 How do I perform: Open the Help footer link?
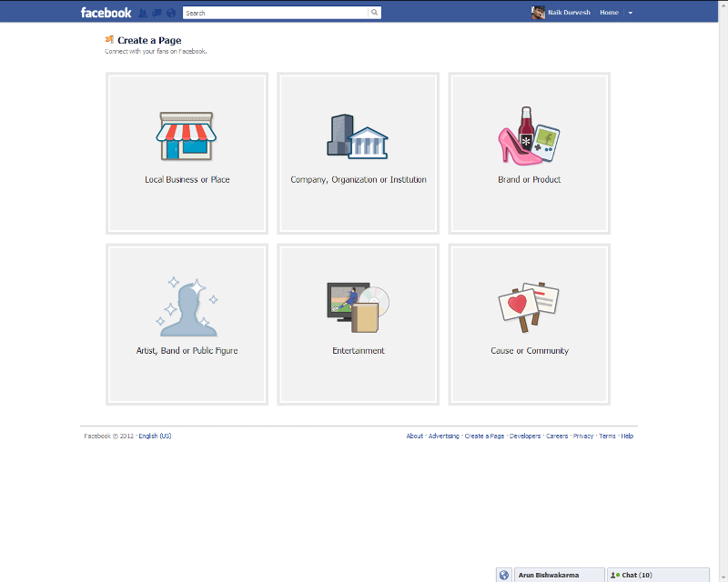[x=627, y=436]
